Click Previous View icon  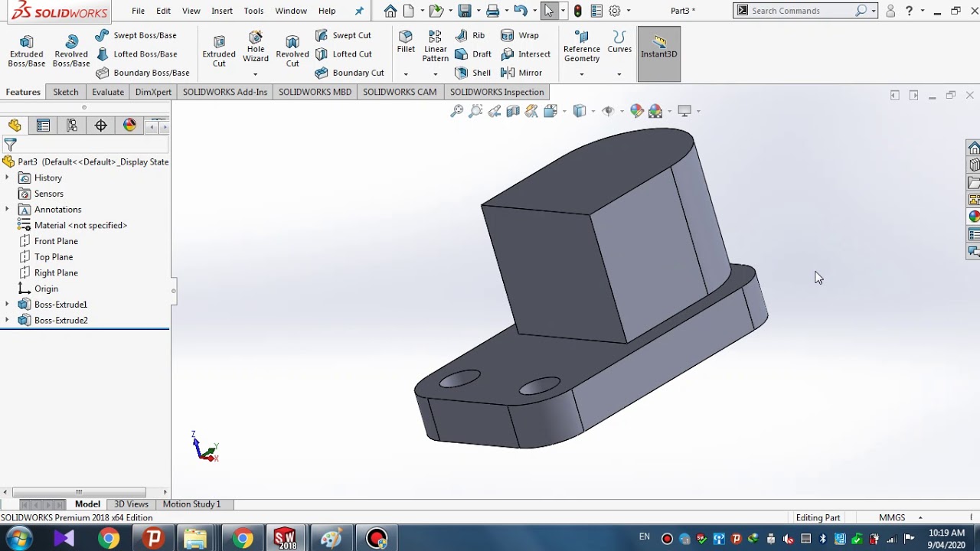coord(495,111)
